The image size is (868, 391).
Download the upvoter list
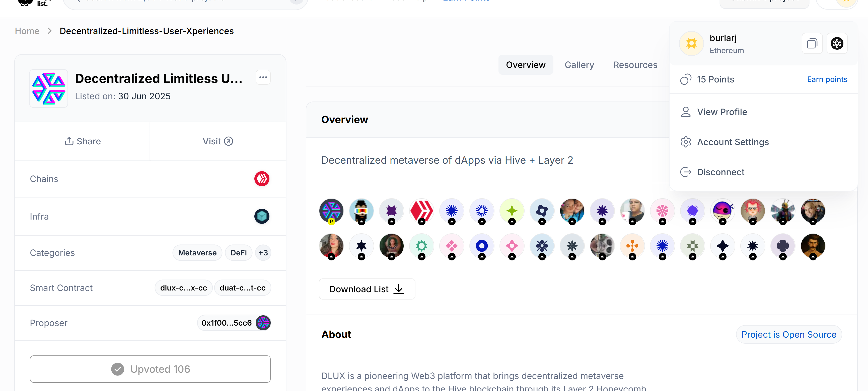point(367,289)
